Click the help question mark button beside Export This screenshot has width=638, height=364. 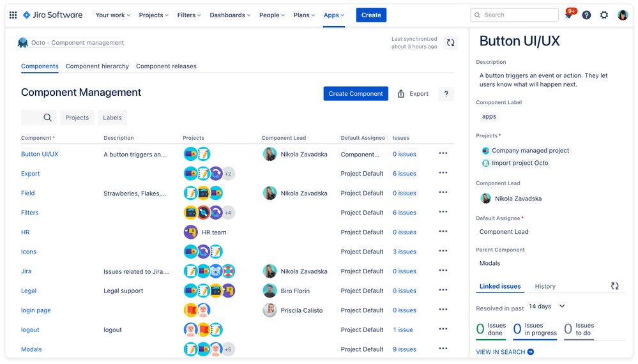446,93
